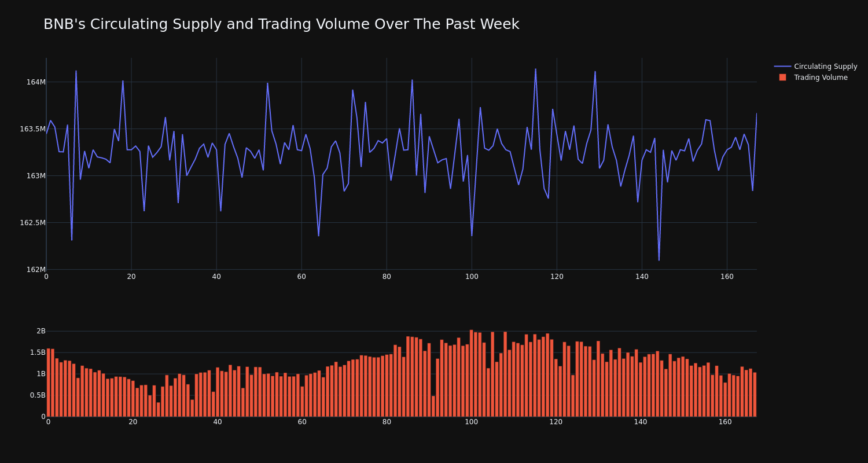
Task: Select the 164M y-axis label
Action: pyautogui.click(x=36, y=82)
